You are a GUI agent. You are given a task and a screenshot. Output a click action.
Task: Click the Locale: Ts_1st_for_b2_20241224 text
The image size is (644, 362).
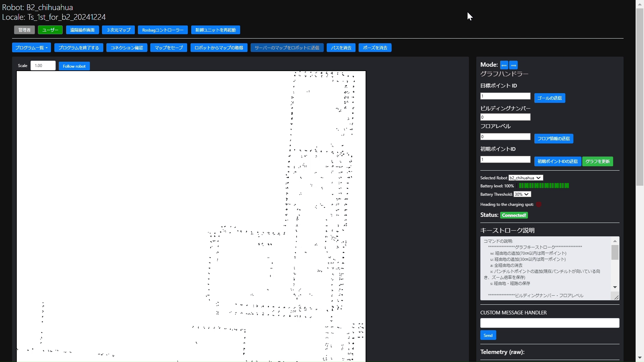54,17
